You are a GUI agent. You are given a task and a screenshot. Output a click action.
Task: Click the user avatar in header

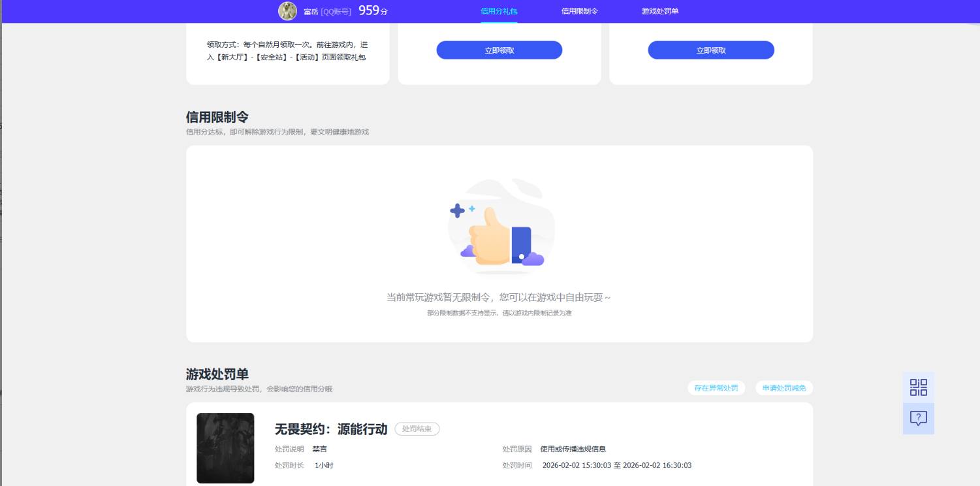coord(287,11)
